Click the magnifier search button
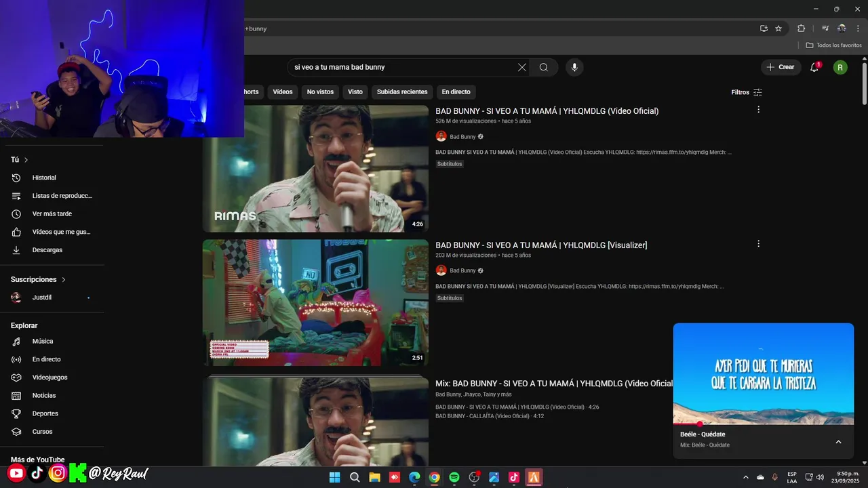The height and width of the screenshot is (488, 868). [544, 67]
